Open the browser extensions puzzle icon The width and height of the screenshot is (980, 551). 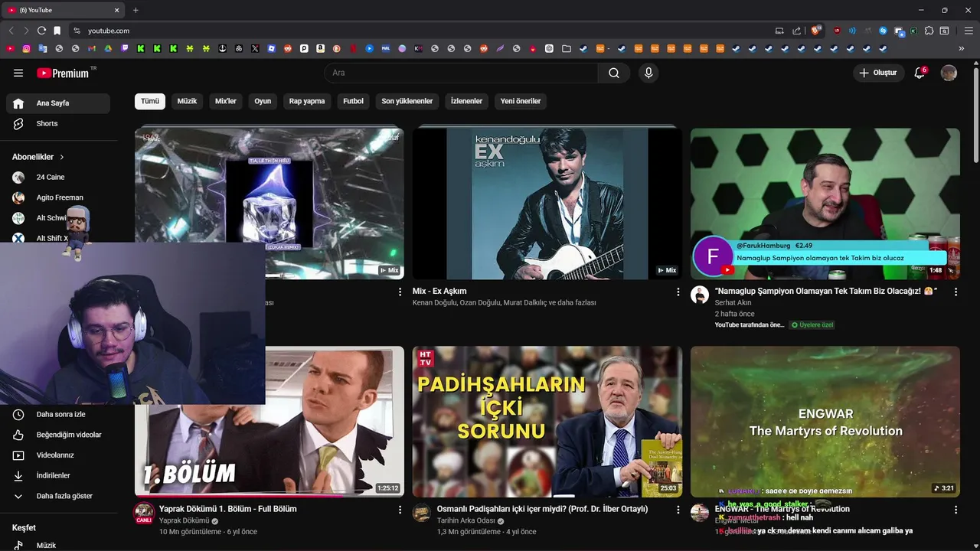point(929,31)
